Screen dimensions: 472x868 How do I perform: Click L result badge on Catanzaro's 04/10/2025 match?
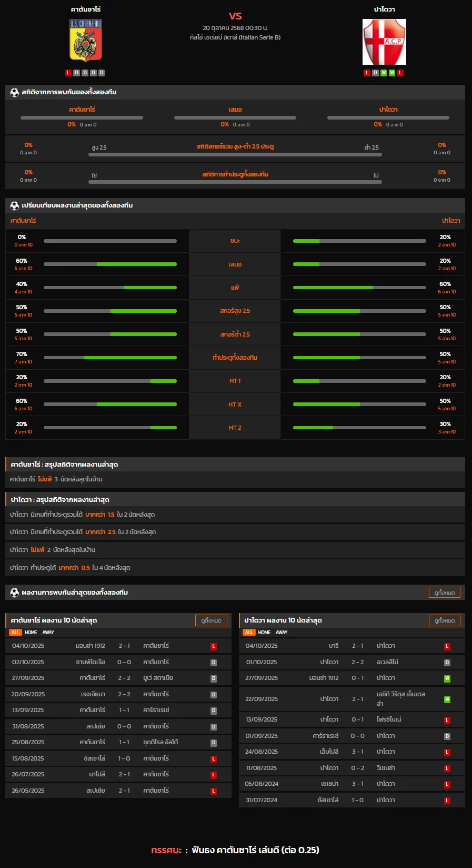click(x=214, y=646)
